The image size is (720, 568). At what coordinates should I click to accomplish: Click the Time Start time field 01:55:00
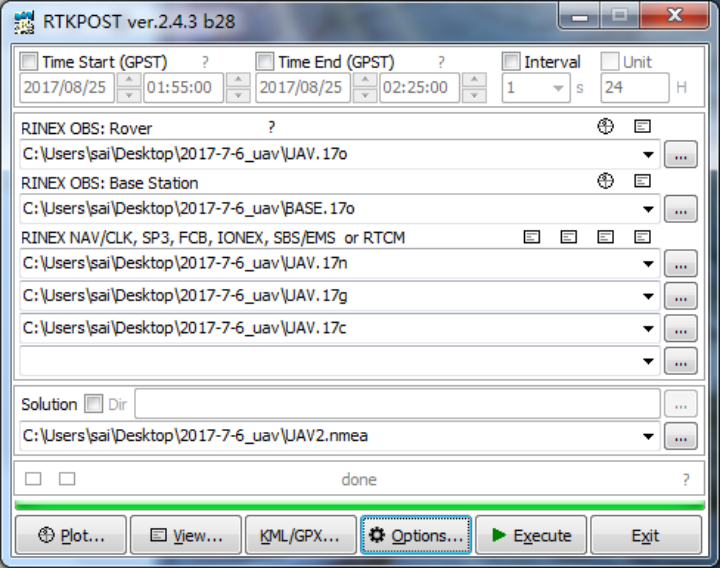[x=184, y=87]
